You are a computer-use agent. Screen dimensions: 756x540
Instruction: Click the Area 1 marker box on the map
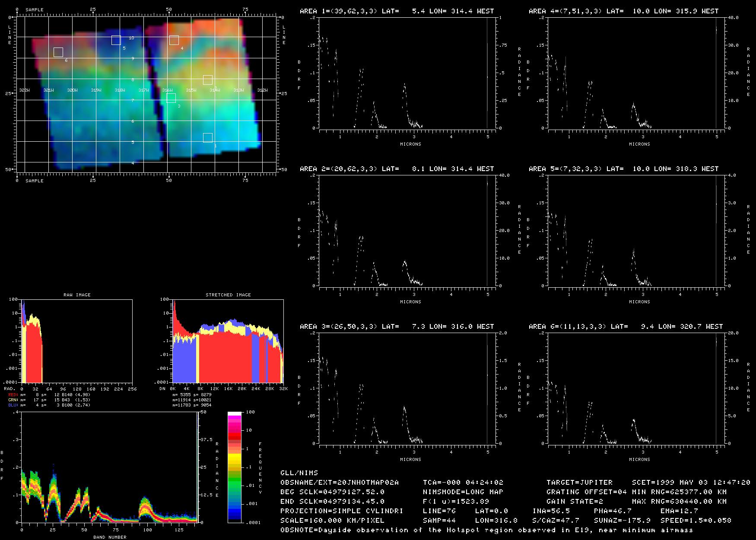pyautogui.click(x=208, y=138)
